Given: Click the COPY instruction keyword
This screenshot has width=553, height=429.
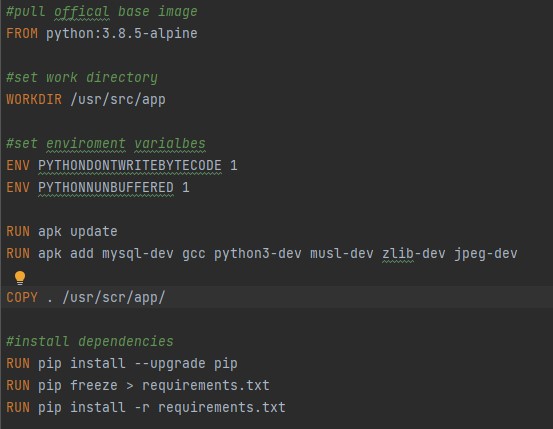Looking at the screenshot, I should (x=22, y=297).
